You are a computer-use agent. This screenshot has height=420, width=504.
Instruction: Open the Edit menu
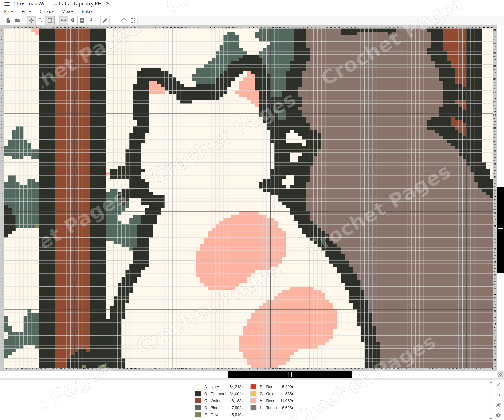[26, 11]
